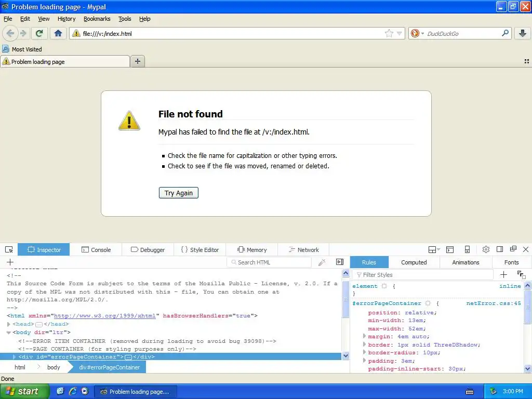Toggle the split console icon
532x399 pixels.
(x=450, y=250)
